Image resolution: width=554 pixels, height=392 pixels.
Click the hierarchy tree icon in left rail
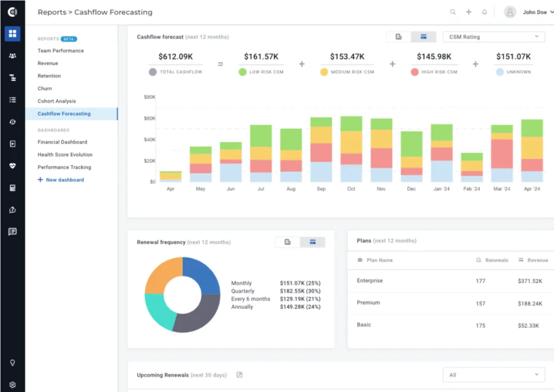pos(12,78)
